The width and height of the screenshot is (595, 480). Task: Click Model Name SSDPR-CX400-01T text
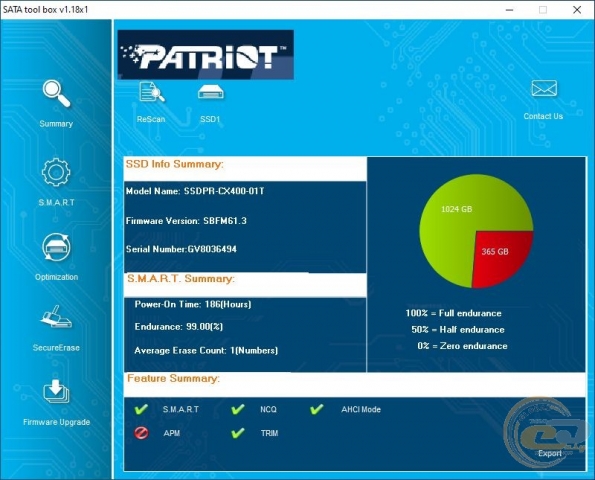(x=195, y=191)
